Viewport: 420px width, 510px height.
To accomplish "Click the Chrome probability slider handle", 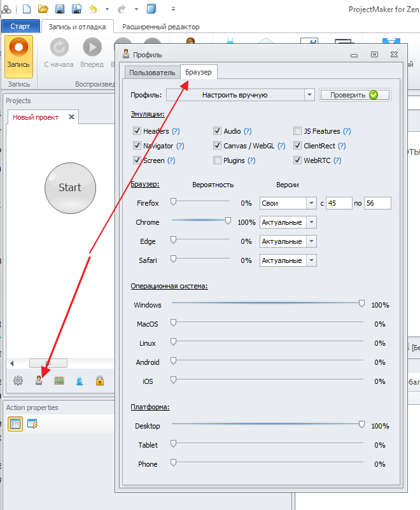I will point(228,221).
